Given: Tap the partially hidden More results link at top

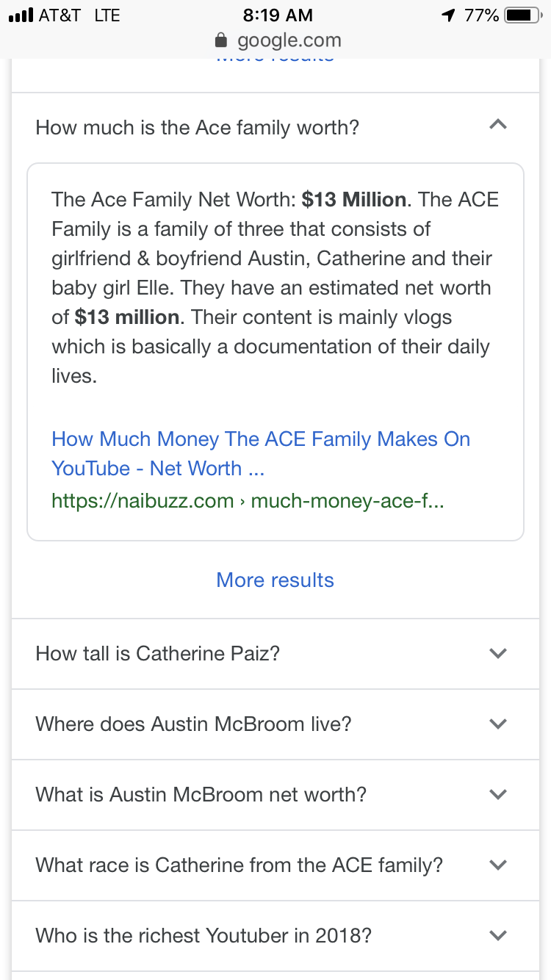Looking at the screenshot, I should (x=275, y=59).
